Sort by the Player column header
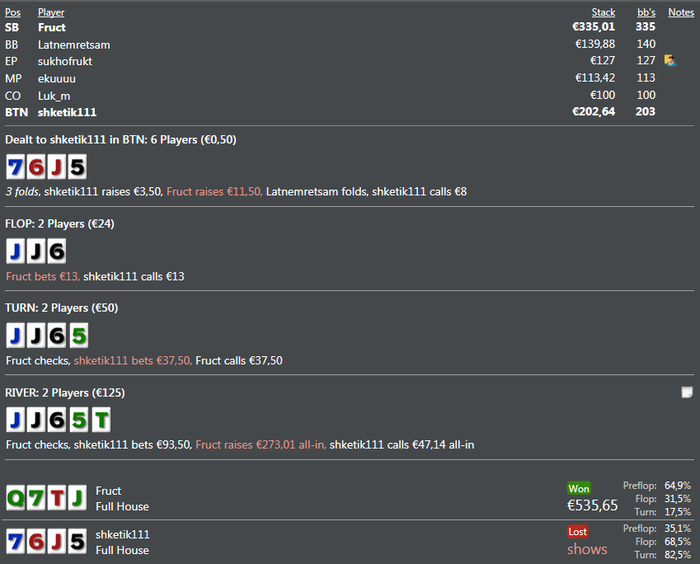 (x=51, y=13)
